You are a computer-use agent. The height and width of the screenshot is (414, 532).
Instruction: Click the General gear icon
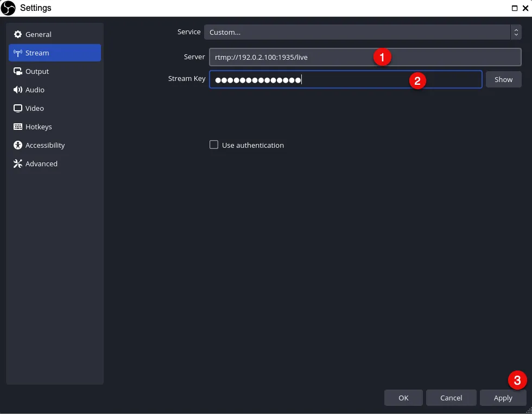tap(17, 34)
